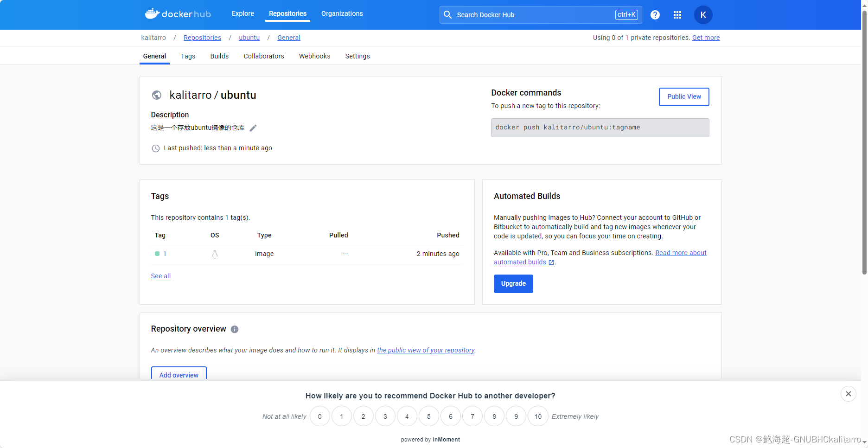Switch to the Settings tab
This screenshot has height=448, width=868.
(357, 56)
